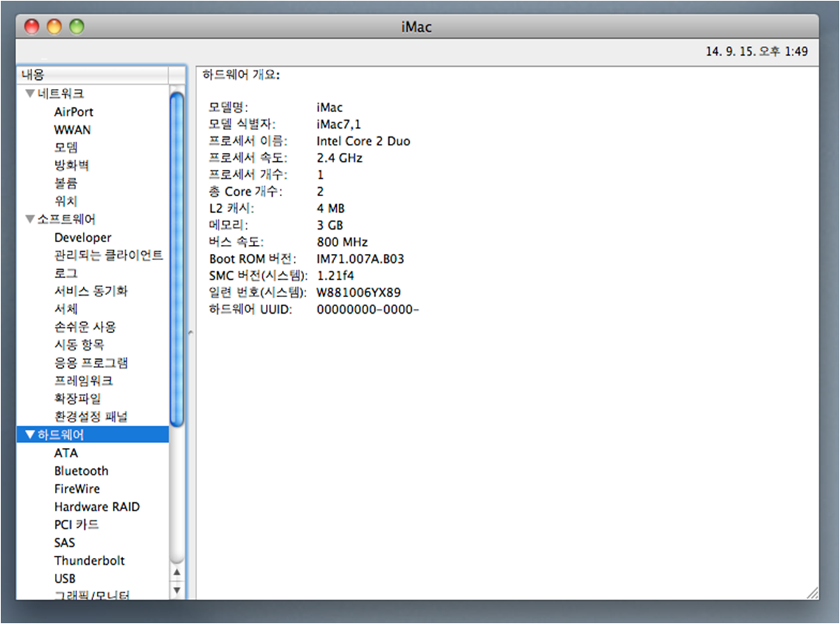Open the 확장파일 software entry

coord(77,399)
